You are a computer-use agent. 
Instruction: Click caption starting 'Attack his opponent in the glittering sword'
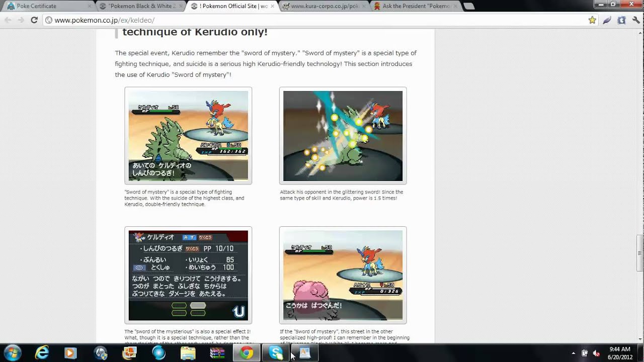point(342,195)
